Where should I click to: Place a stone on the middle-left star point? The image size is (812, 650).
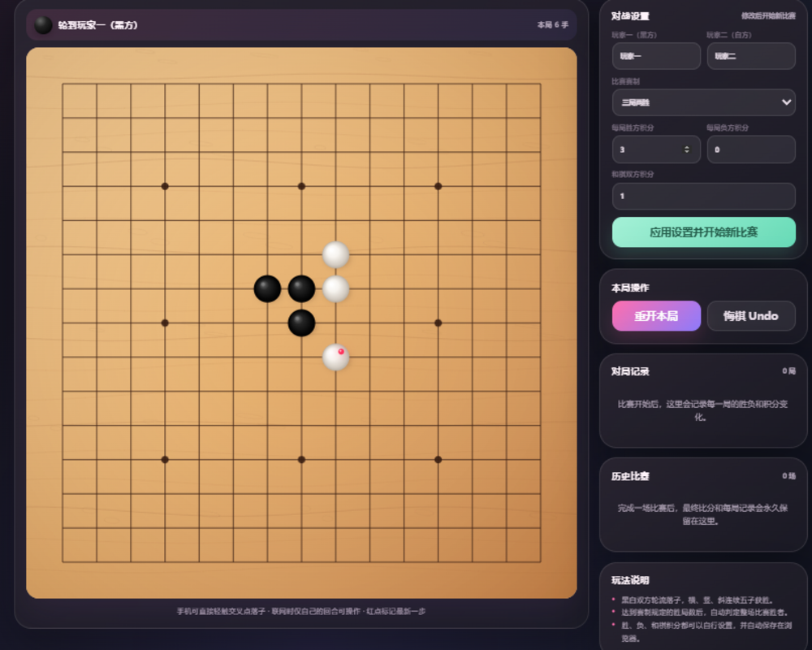165,323
